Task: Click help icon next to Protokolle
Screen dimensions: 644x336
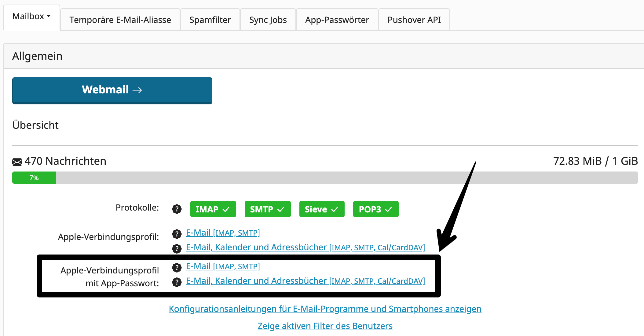Action: tap(177, 209)
